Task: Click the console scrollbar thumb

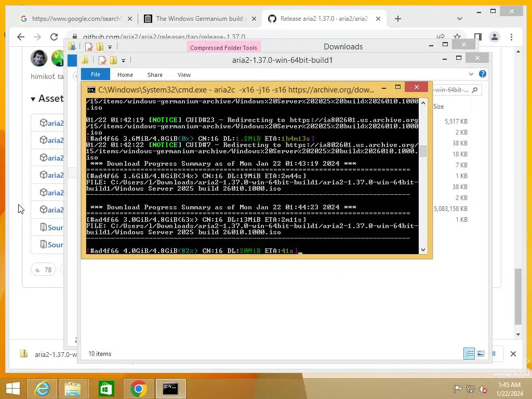Action: (x=423, y=151)
